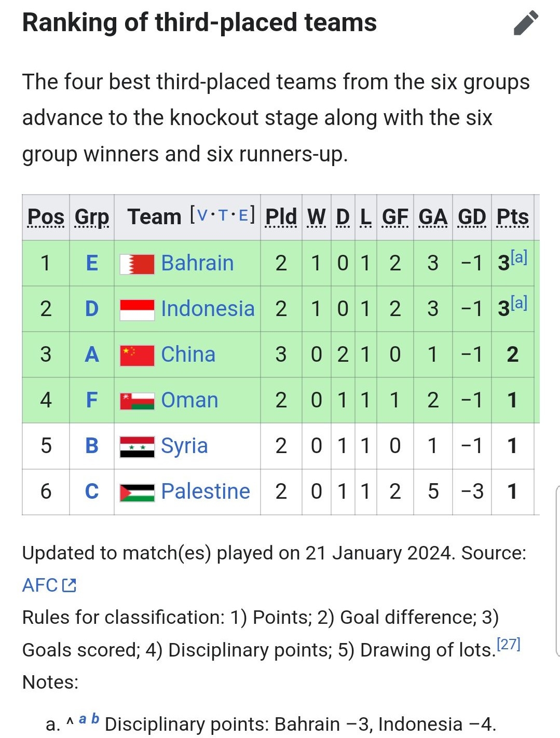560x738 pixels.
Task: Click footnote back-reference b in notes
Action: [x=95, y=719]
